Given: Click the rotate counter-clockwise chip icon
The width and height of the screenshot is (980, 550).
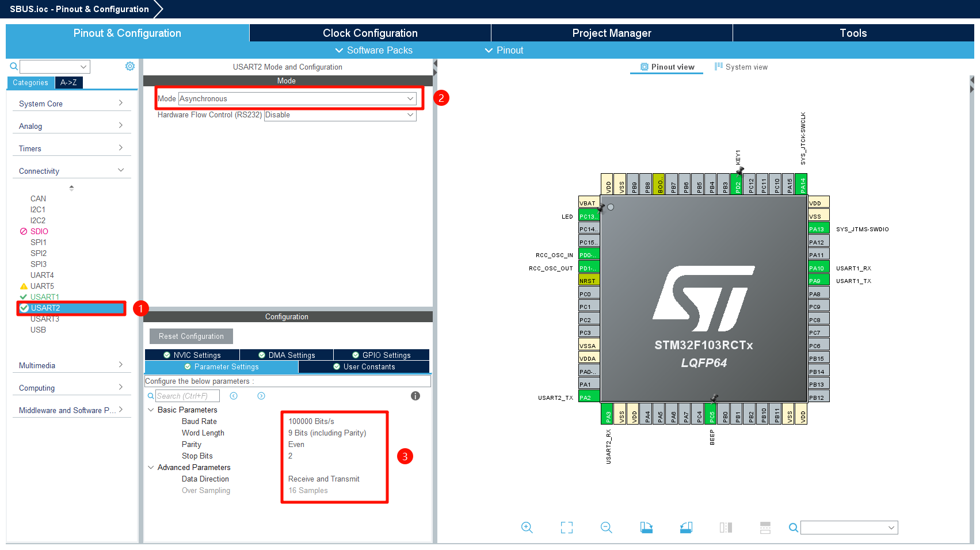Looking at the screenshot, I should [x=686, y=528].
